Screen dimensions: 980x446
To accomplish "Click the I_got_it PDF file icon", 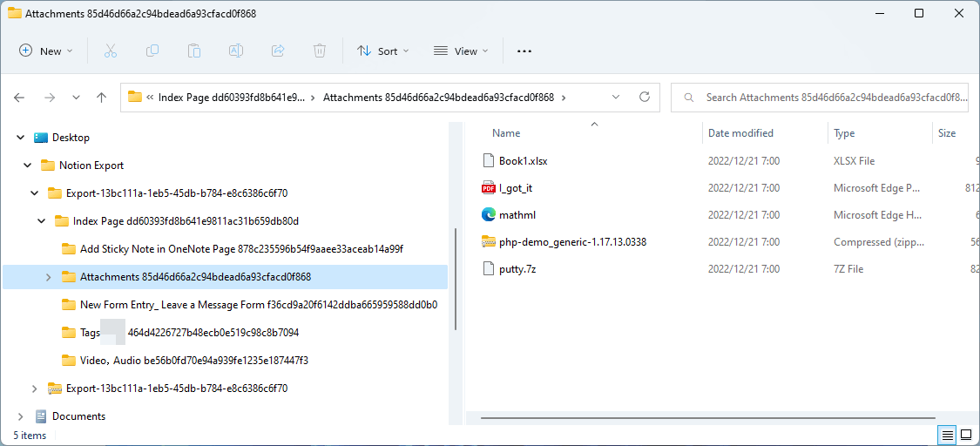I will pyautogui.click(x=488, y=187).
